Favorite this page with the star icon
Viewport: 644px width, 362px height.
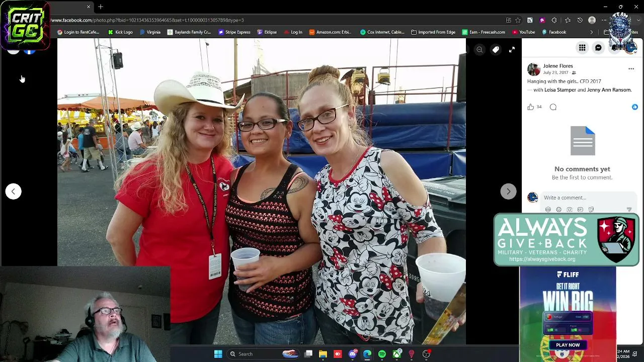click(x=518, y=20)
